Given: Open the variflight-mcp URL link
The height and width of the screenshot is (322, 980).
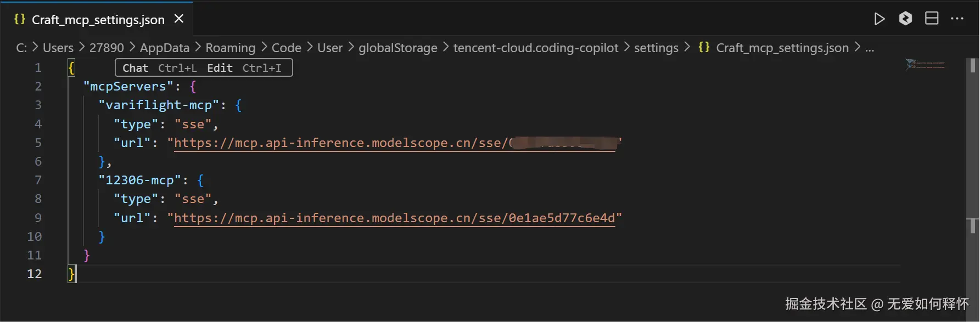Looking at the screenshot, I should click(x=340, y=143).
